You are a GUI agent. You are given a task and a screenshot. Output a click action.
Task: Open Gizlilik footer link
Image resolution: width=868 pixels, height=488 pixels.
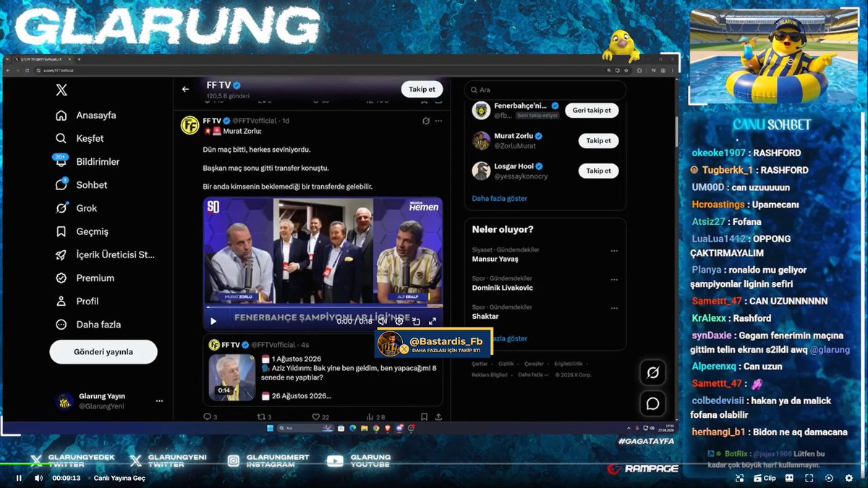coord(506,364)
